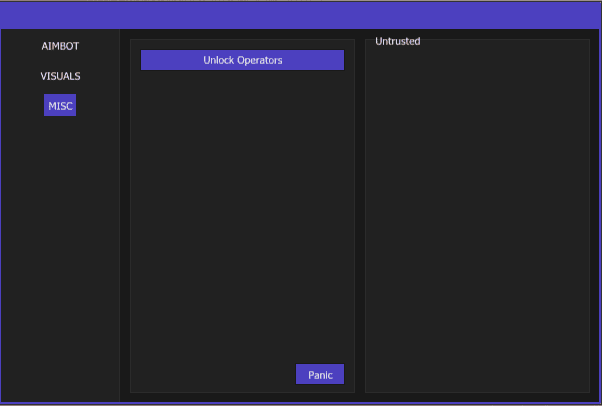
Task: Focus the window via top purple bar
Action: 300,15
